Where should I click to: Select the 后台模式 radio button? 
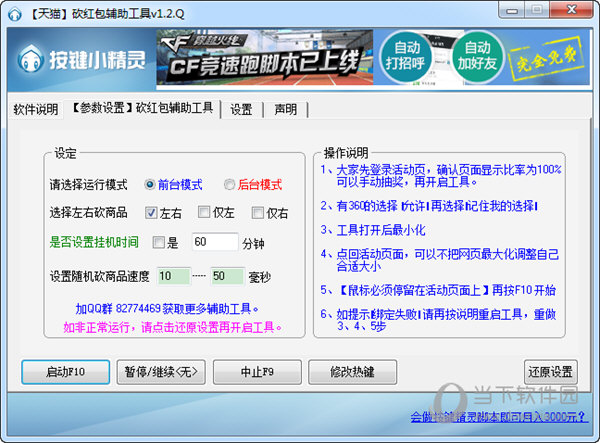[230, 185]
